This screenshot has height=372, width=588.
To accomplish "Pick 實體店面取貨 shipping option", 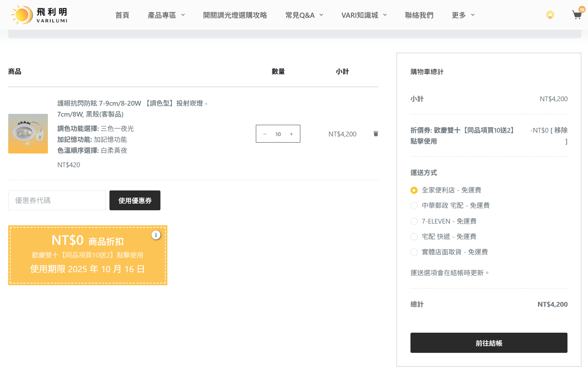I will [414, 252].
